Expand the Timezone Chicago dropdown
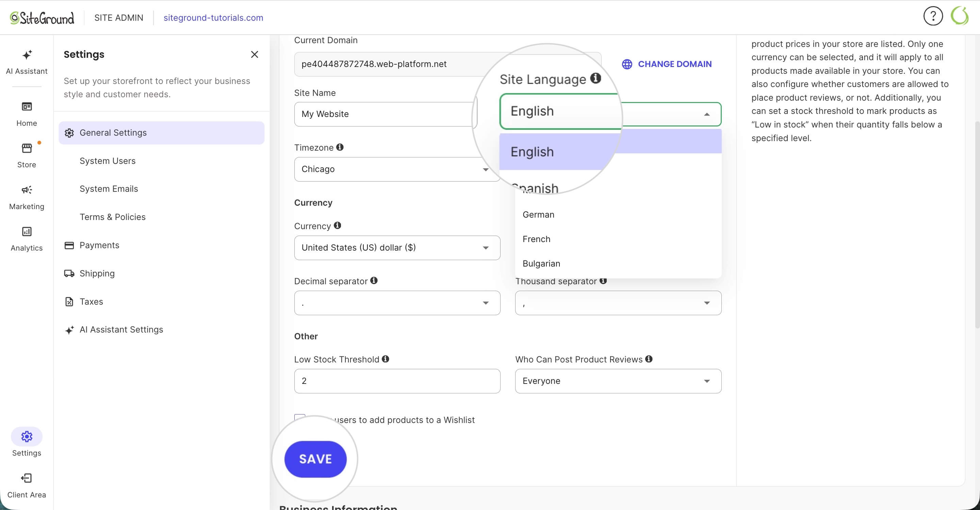 point(397,169)
